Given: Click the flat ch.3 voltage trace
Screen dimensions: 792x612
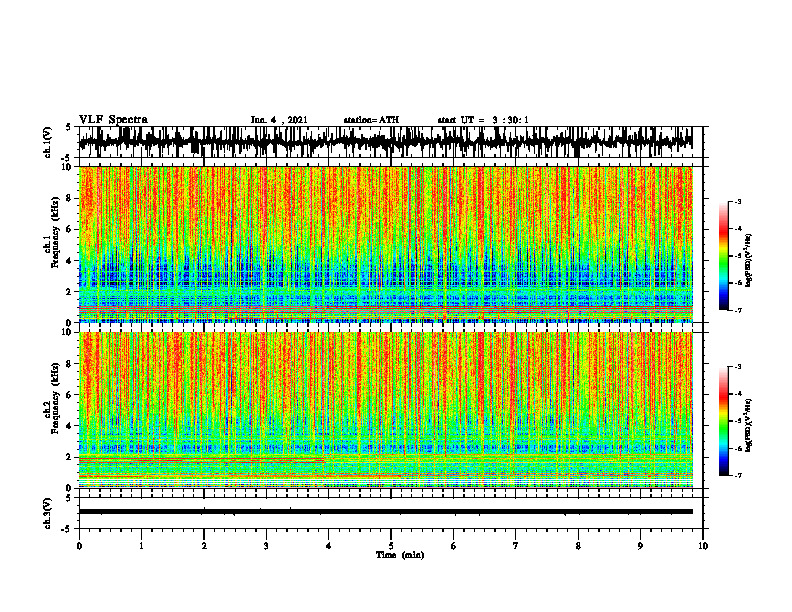Looking at the screenshot, I should tap(385, 512).
